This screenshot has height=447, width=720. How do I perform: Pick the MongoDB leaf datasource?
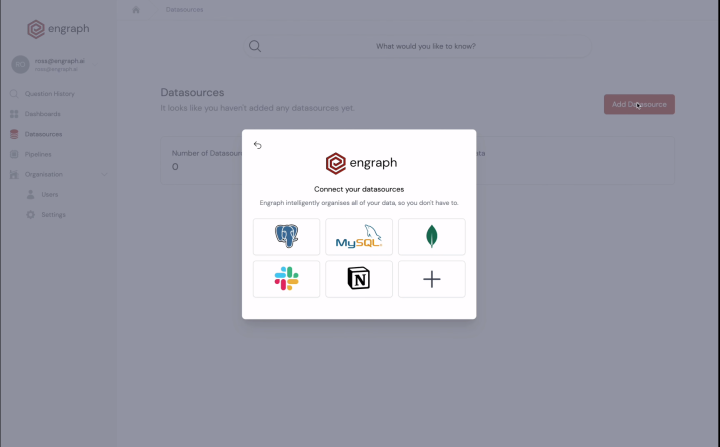[432, 237]
